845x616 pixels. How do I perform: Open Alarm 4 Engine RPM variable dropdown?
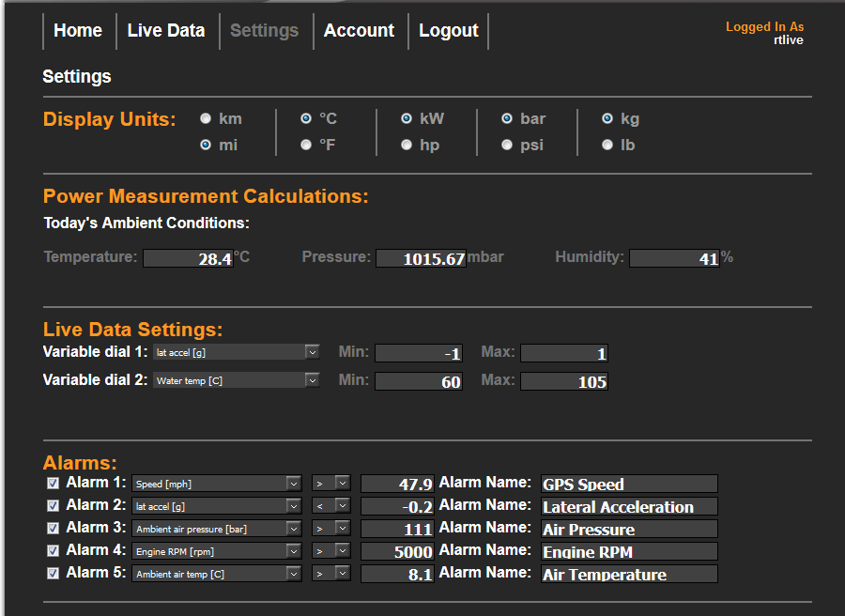(216, 551)
